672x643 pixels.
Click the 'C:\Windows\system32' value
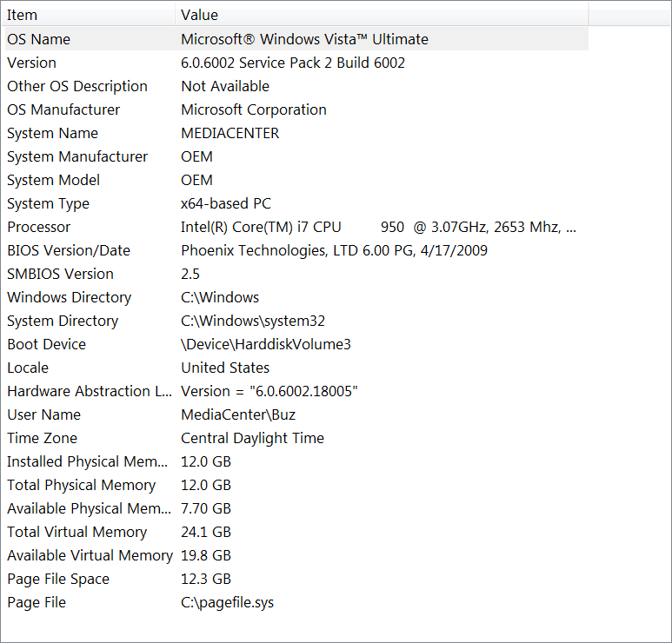(253, 321)
